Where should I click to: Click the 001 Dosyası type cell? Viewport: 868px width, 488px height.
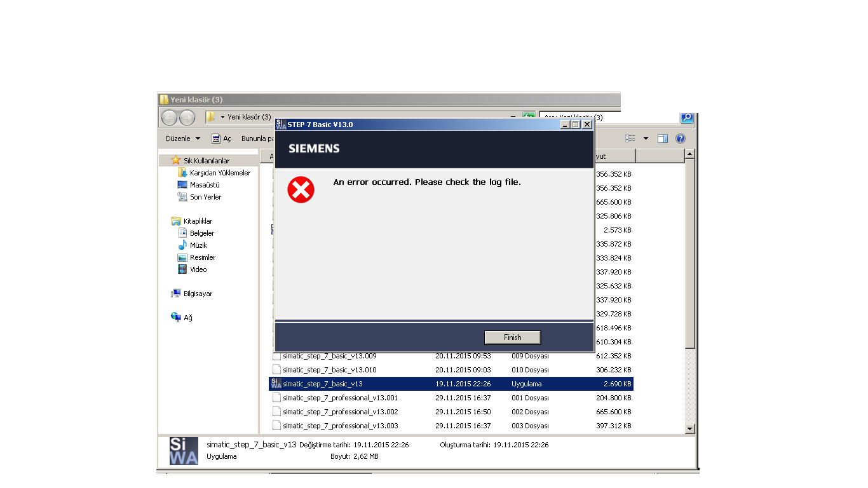click(x=531, y=398)
